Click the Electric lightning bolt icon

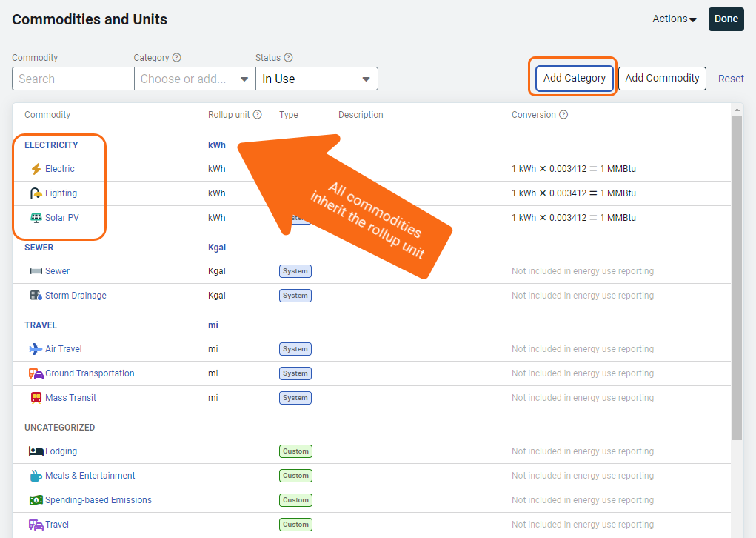[x=36, y=169]
